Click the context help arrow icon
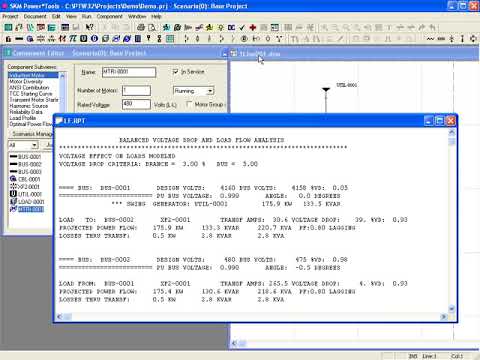 click(90, 27)
